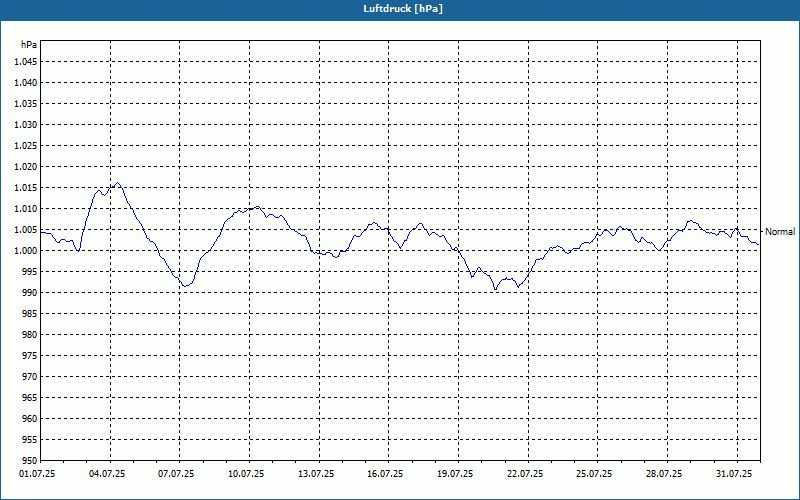Select the 1.040 y-axis value
This screenshot has height=500, width=800.
[x=26, y=83]
